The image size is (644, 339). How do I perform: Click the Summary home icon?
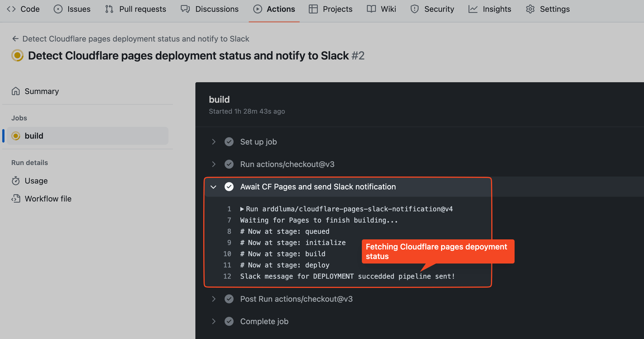(x=16, y=91)
